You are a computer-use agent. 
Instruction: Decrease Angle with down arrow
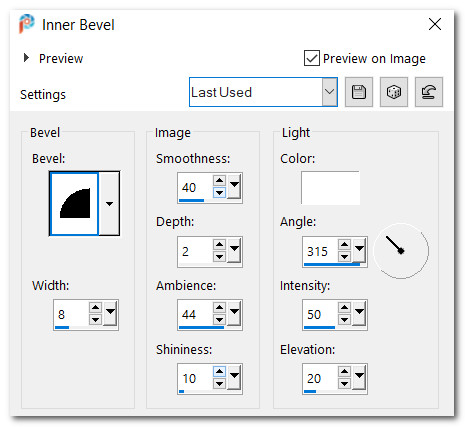tap(344, 257)
